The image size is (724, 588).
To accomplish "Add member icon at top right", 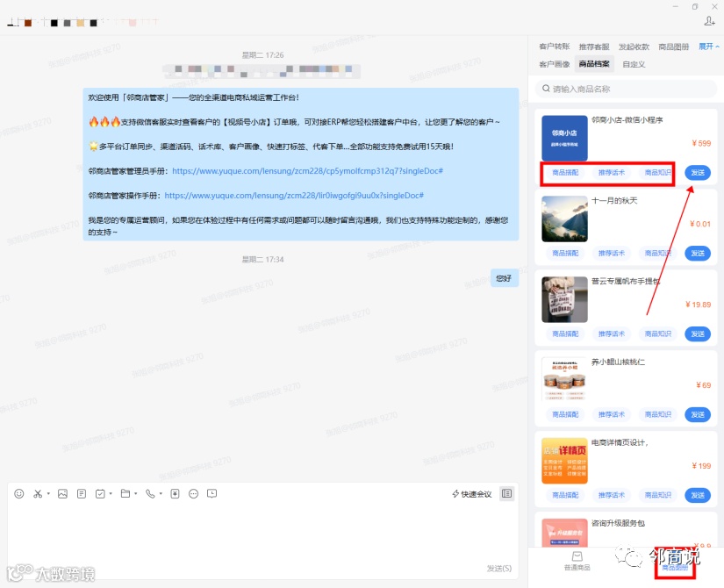I will tap(710, 21).
